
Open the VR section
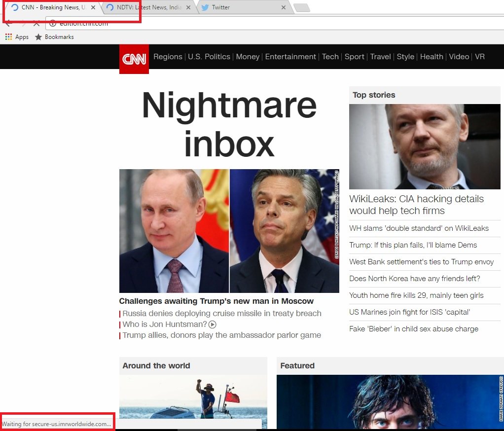point(479,57)
